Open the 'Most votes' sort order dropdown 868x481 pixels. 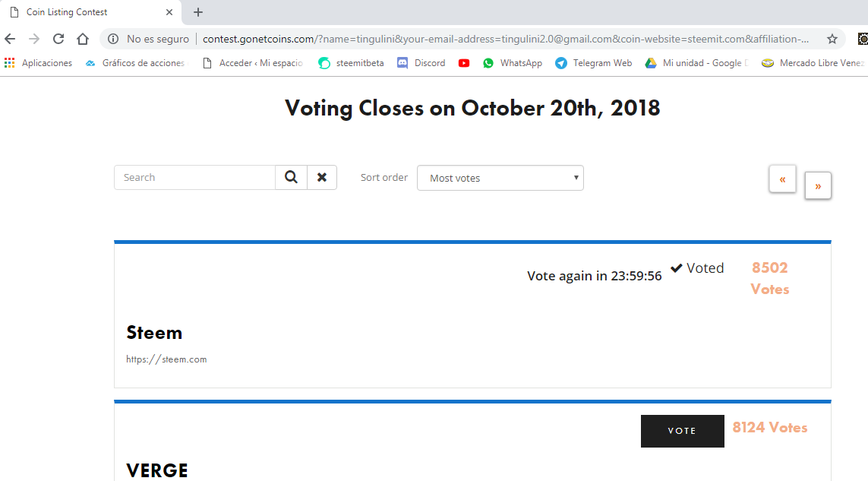click(x=500, y=178)
